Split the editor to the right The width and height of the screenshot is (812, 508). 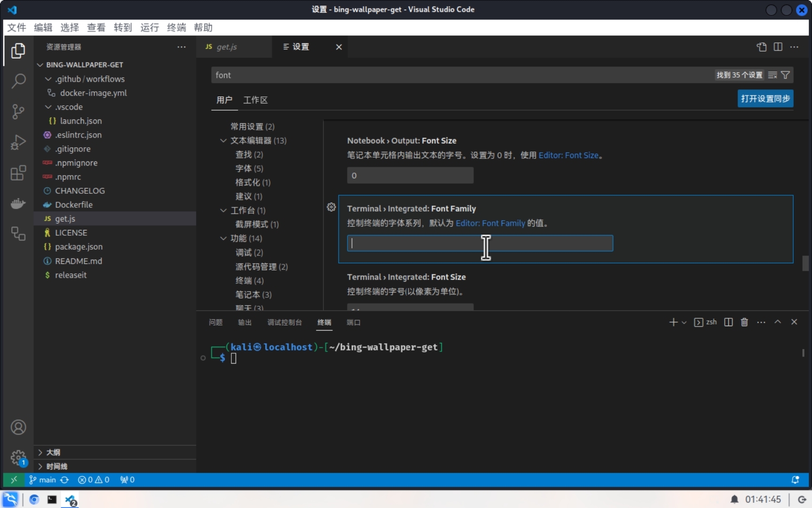click(778, 47)
